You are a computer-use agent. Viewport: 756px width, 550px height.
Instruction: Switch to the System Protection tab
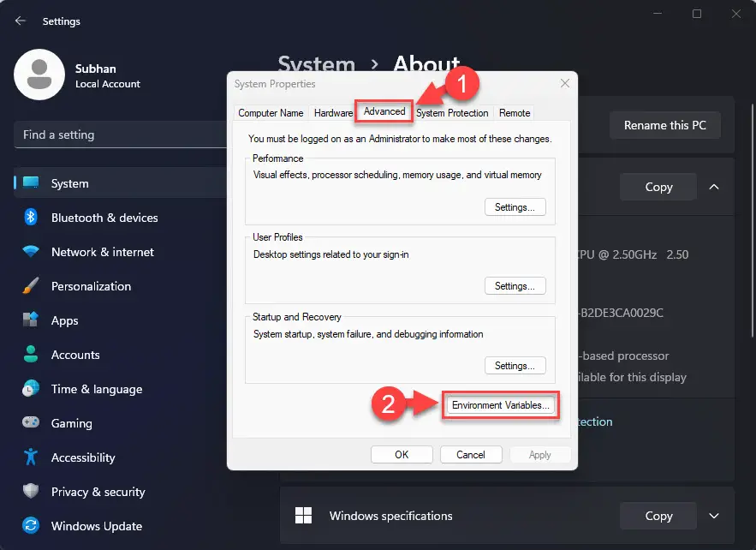point(452,112)
